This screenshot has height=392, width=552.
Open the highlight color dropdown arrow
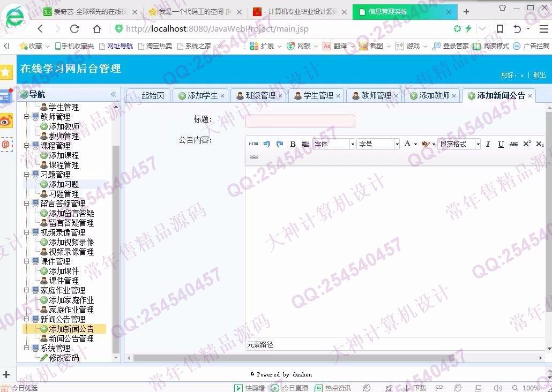coord(434,144)
